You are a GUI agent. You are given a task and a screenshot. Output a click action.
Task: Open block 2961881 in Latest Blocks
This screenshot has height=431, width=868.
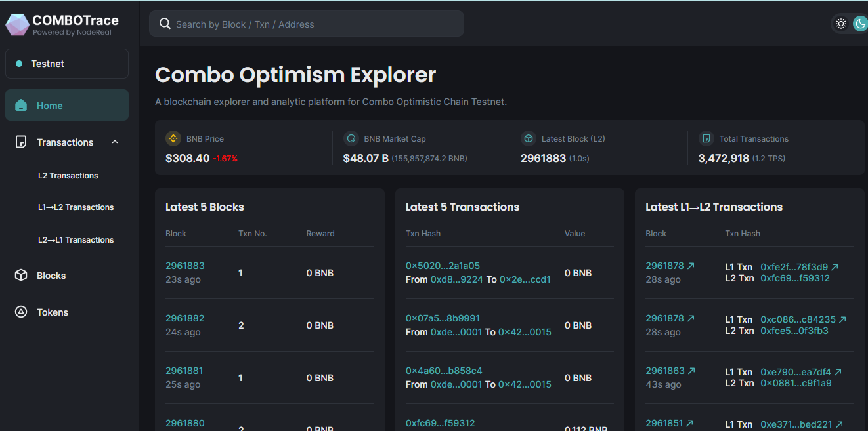click(x=184, y=371)
